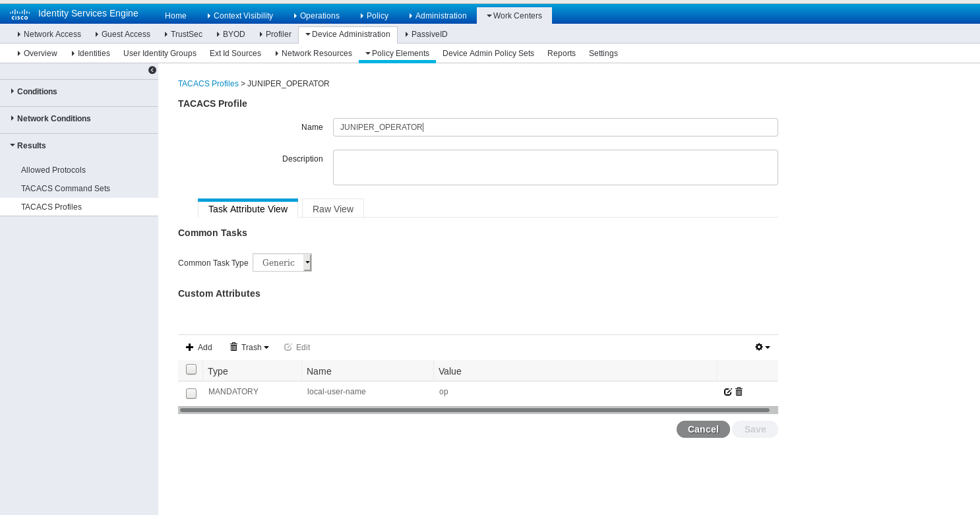Check the MANDATORY local-user-name row checkbox
This screenshot has height=515, width=980.
(191, 394)
